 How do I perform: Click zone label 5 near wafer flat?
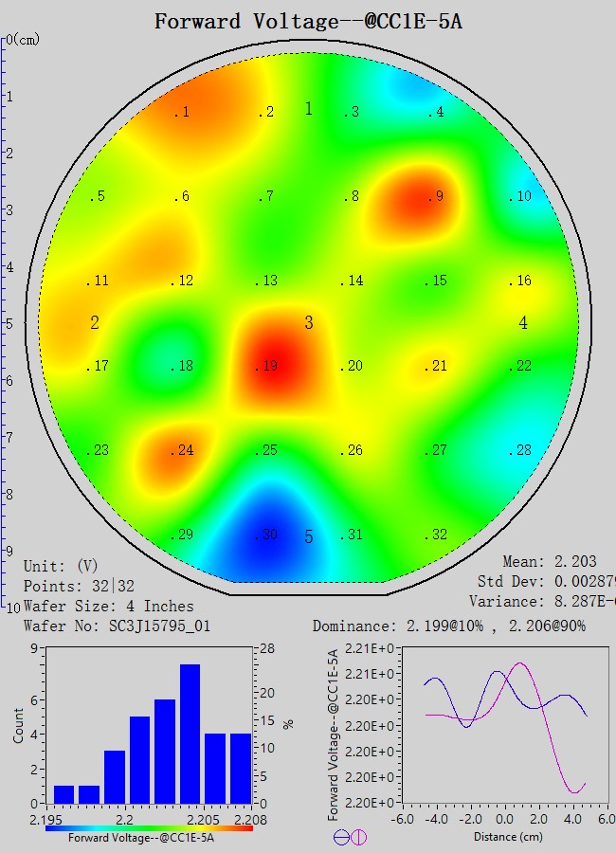tap(308, 537)
